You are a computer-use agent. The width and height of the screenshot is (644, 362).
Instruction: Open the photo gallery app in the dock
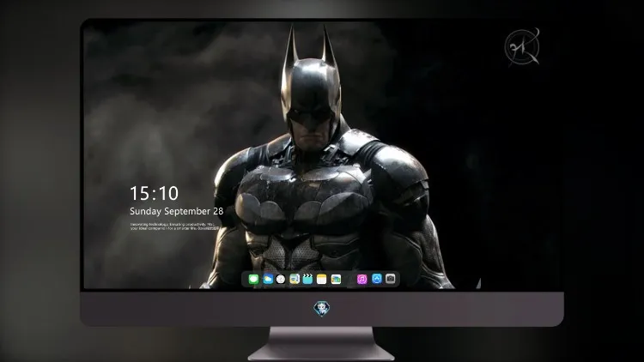point(336,279)
